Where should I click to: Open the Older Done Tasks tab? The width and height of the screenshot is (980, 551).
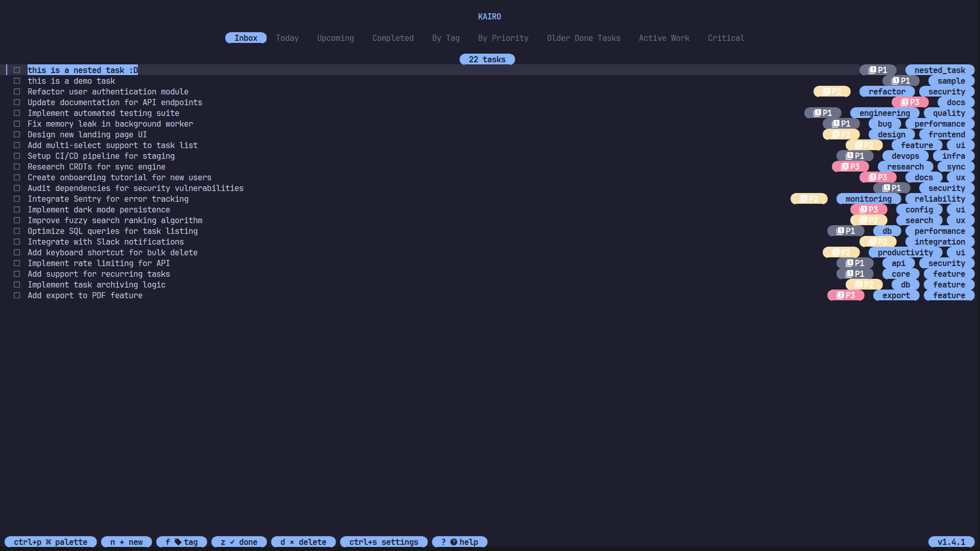tap(584, 38)
